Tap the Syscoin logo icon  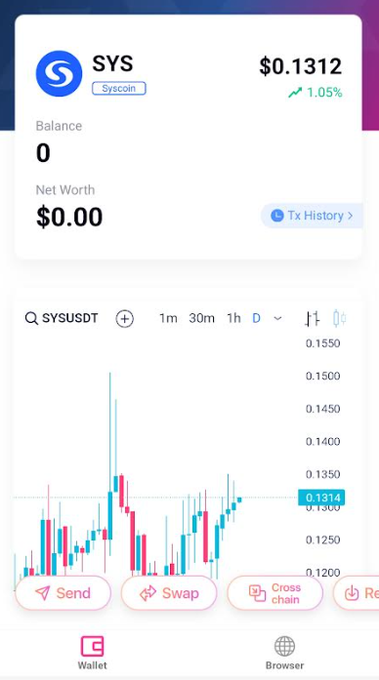tap(59, 74)
